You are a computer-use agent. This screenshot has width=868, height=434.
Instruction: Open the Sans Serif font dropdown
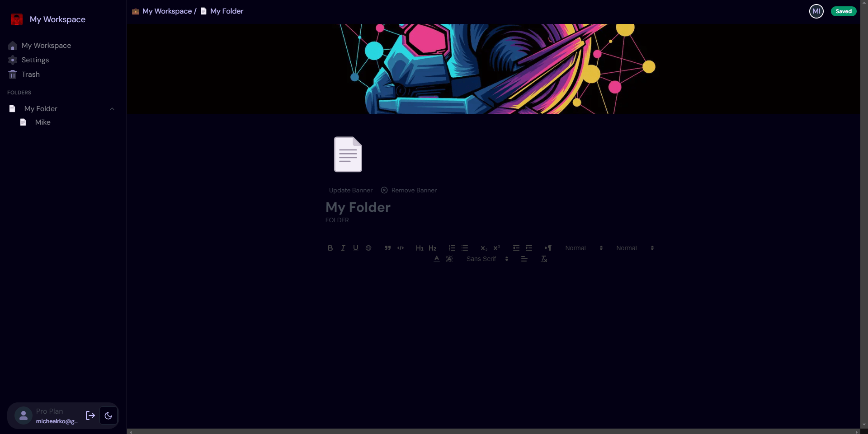(487, 259)
